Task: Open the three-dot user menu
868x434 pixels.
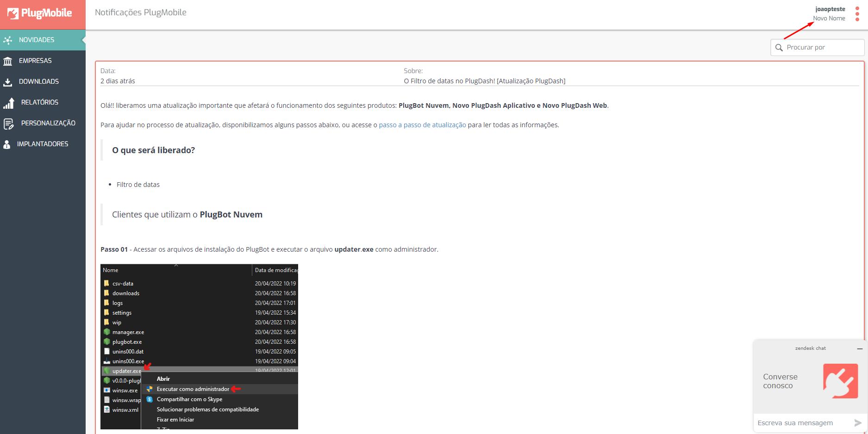Action: 857,14
